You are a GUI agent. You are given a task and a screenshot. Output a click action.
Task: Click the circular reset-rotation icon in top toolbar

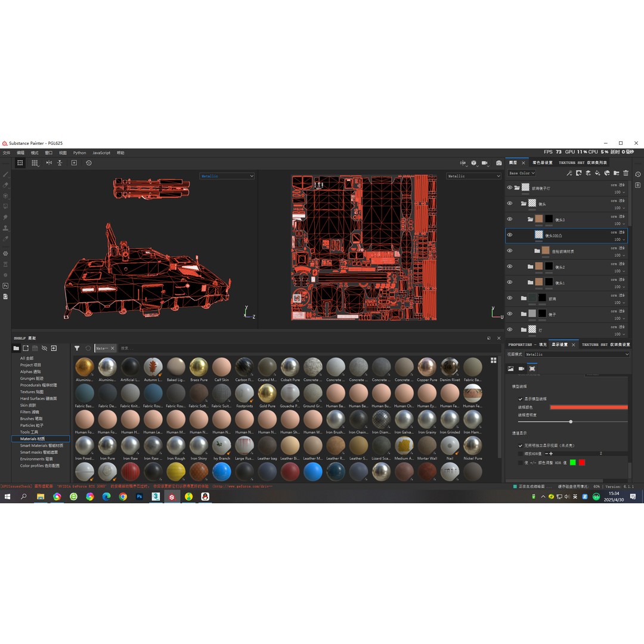coord(89,163)
